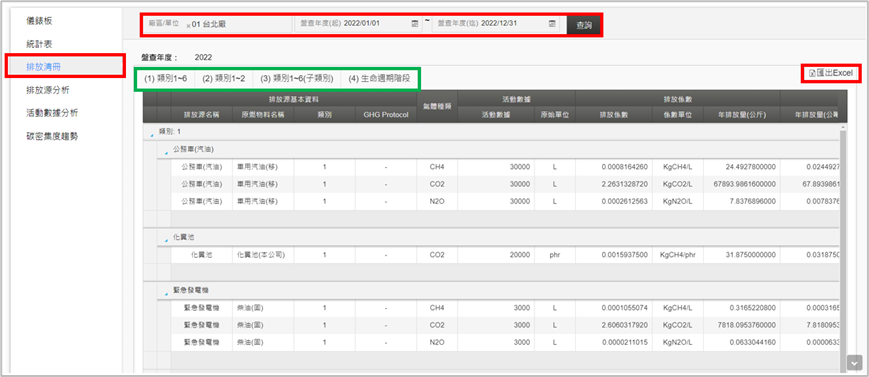Viewport: 869px width, 377px height.
Task: Click the GHG Protocol column header
Action: coord(386,115)
